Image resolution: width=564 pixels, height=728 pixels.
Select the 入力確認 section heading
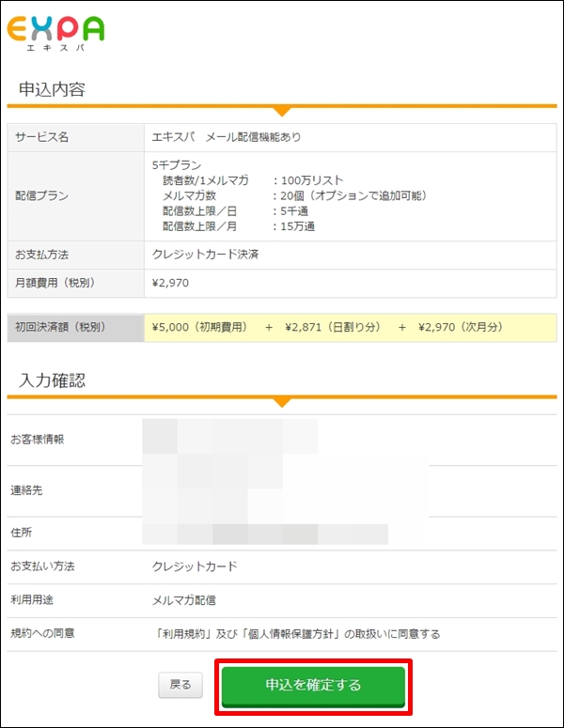click(x=52, y=380)
